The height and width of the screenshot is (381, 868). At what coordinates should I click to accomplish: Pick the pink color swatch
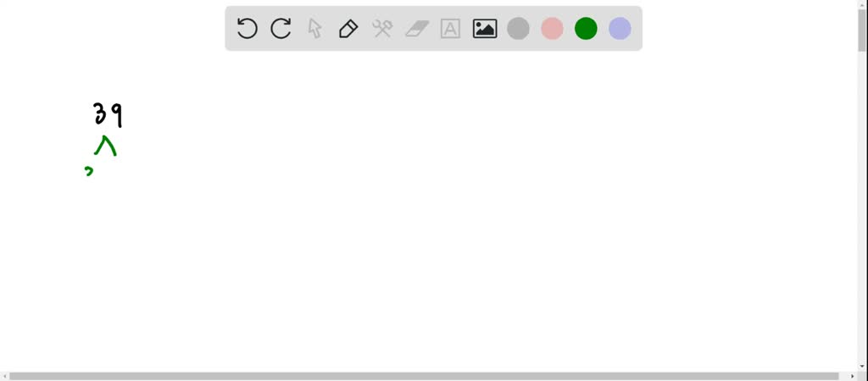552,28
